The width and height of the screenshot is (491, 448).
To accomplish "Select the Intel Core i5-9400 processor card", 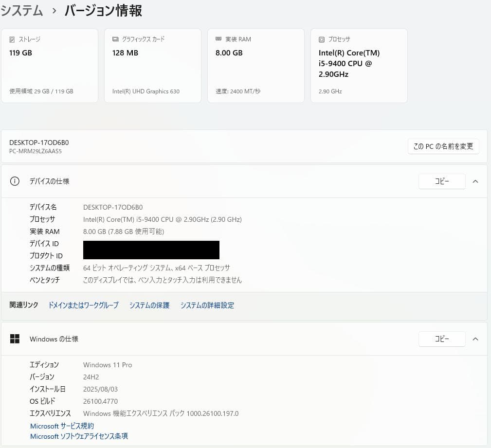I will click(x=359, y=66).
